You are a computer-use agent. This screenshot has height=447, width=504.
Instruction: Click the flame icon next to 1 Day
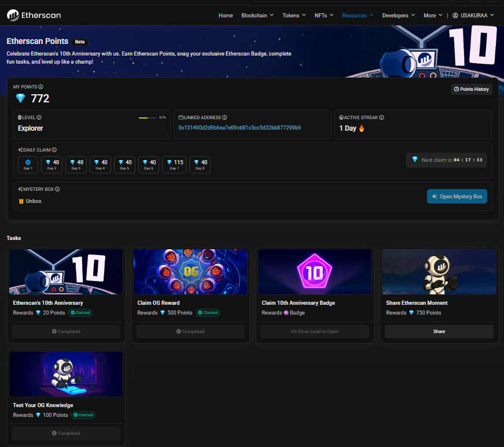[x=362, y=128]
